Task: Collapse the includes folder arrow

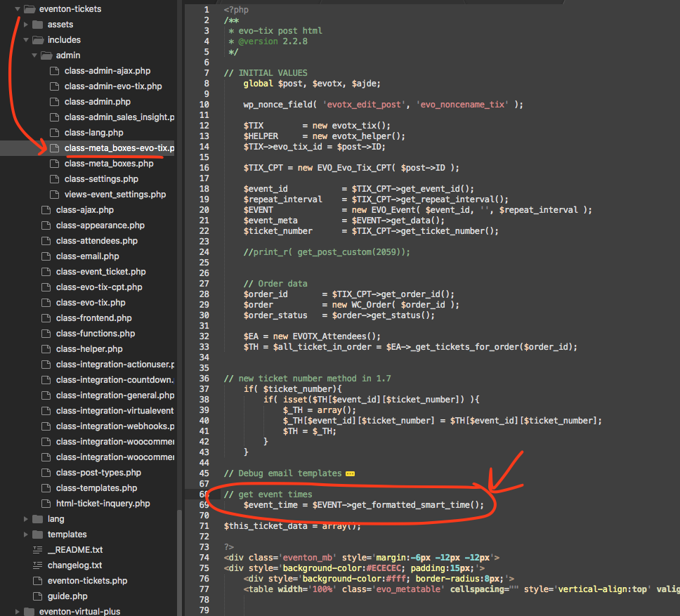Action: coord(26,40)
